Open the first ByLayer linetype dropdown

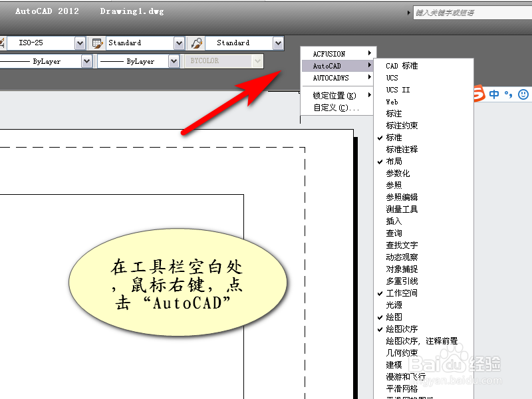pyautogui.click(x=87, y=61)
